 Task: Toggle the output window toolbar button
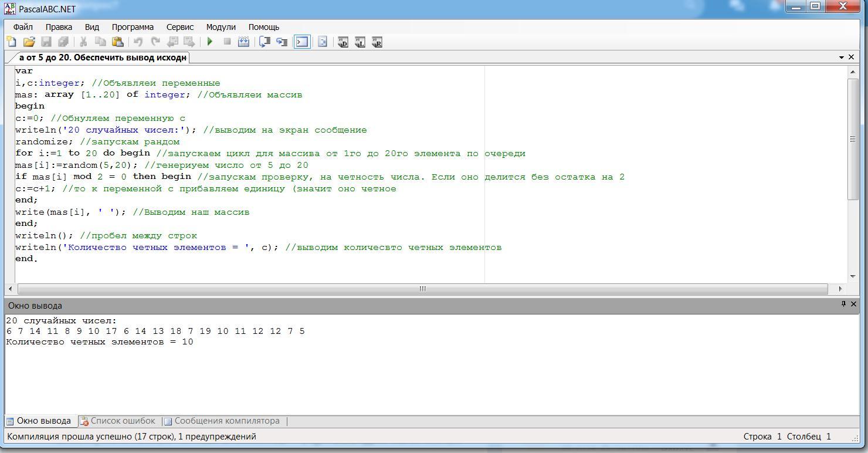click(x=302, y=42)
